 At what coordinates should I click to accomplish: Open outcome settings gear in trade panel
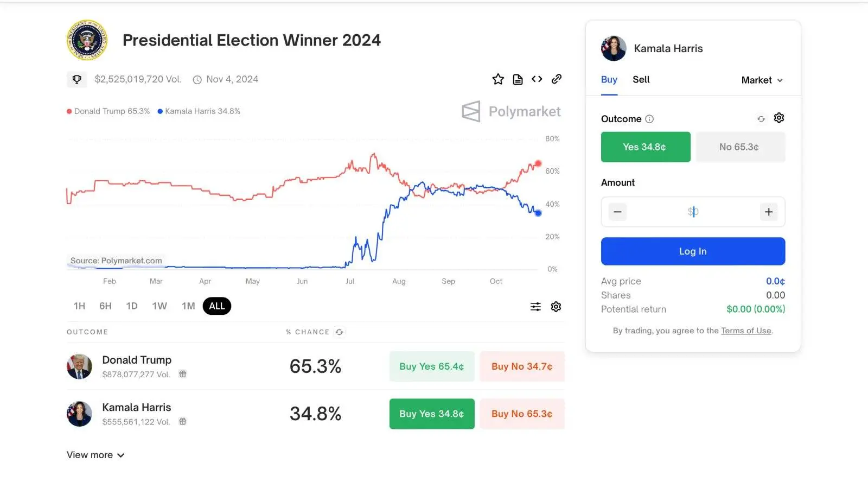point(779,118)
